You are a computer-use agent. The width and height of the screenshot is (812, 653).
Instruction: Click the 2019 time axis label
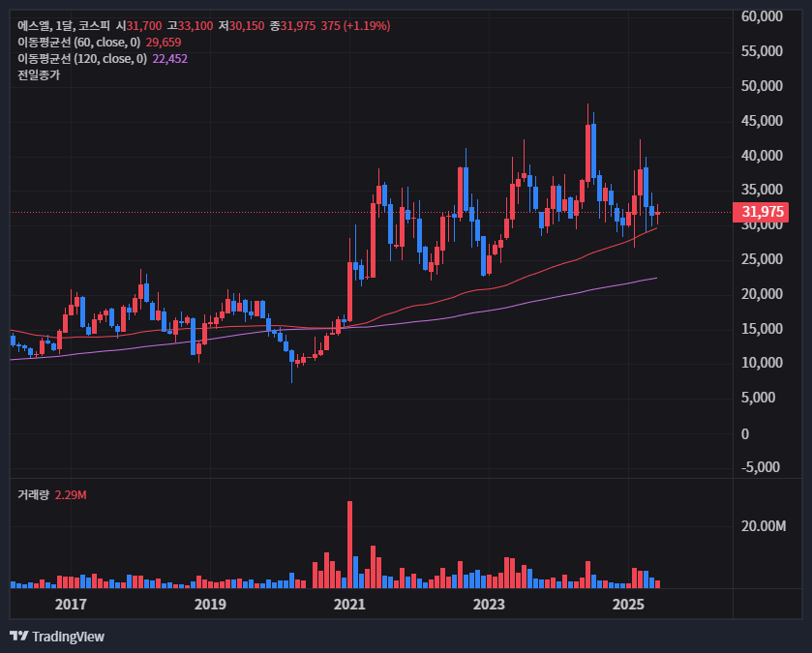[x=210, y=604]
